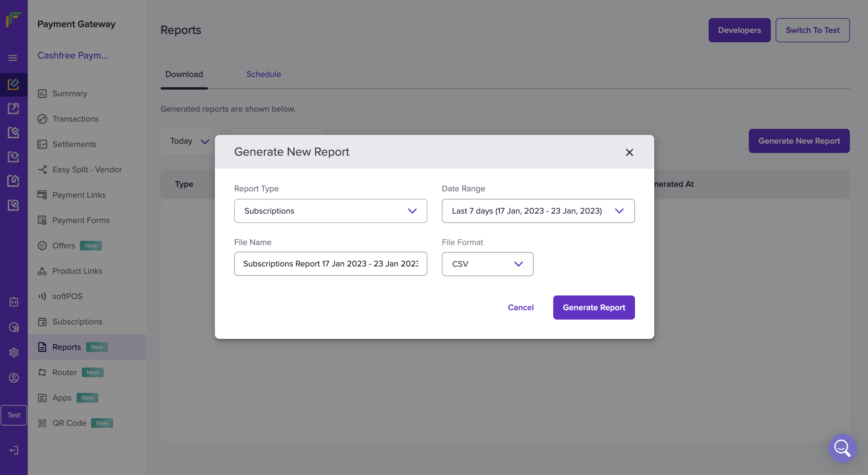Click the File Name input field
The height and width of the screenshot is (475, 868).
click(x=330, y=263)
